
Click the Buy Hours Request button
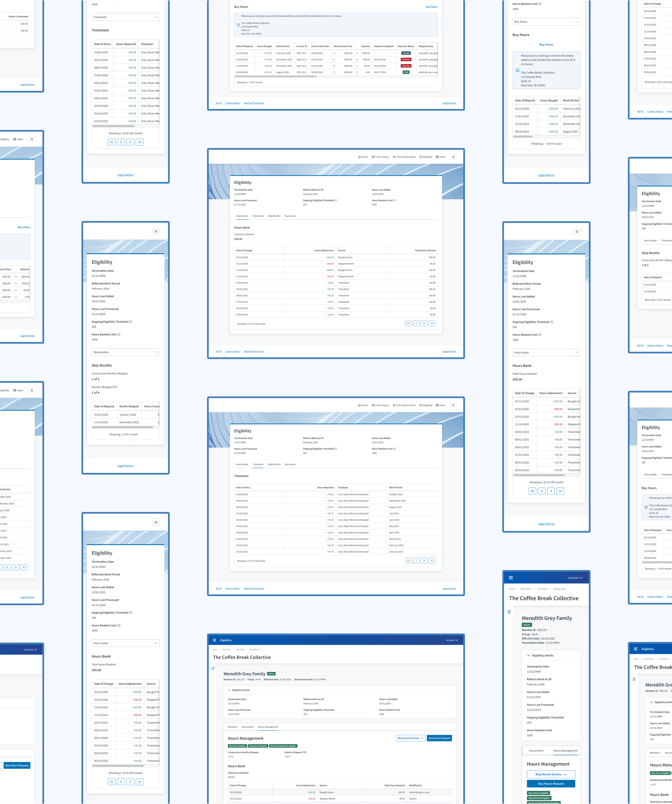tap(439, 738)
